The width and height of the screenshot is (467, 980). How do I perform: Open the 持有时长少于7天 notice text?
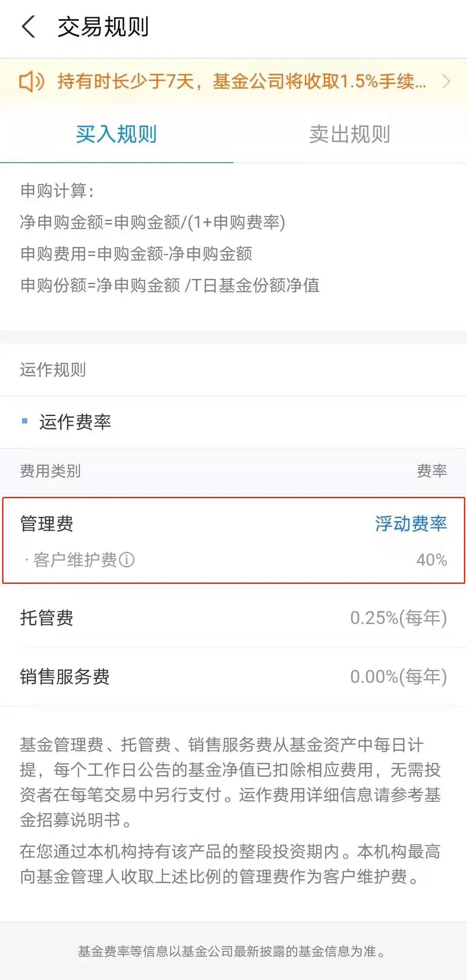pos(241,81)
